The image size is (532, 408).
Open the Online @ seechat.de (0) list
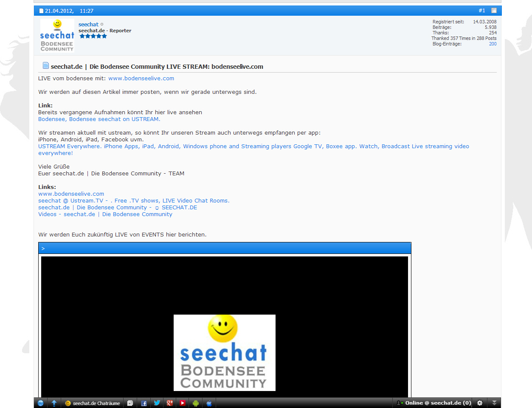tap(433, 403)
